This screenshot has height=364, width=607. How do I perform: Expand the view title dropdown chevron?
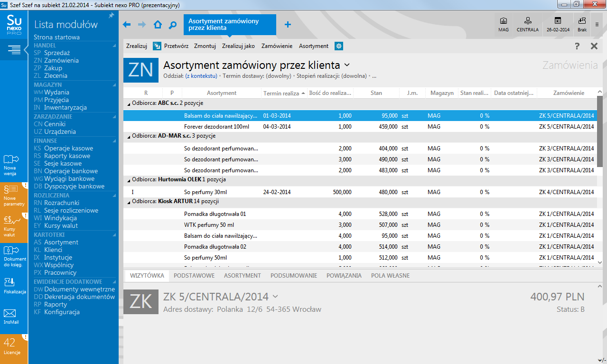pos(347,65)
